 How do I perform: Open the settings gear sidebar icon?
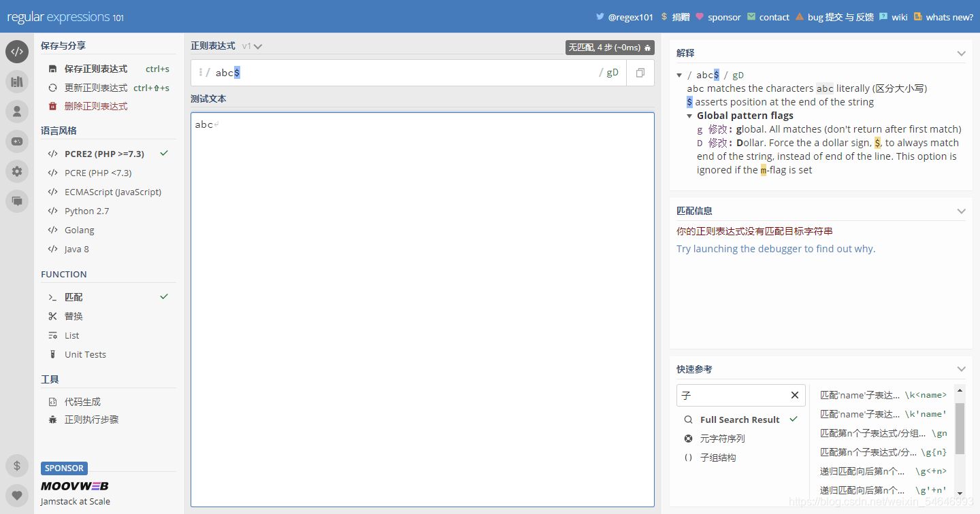pyautogui.click(x=17, y=171)
